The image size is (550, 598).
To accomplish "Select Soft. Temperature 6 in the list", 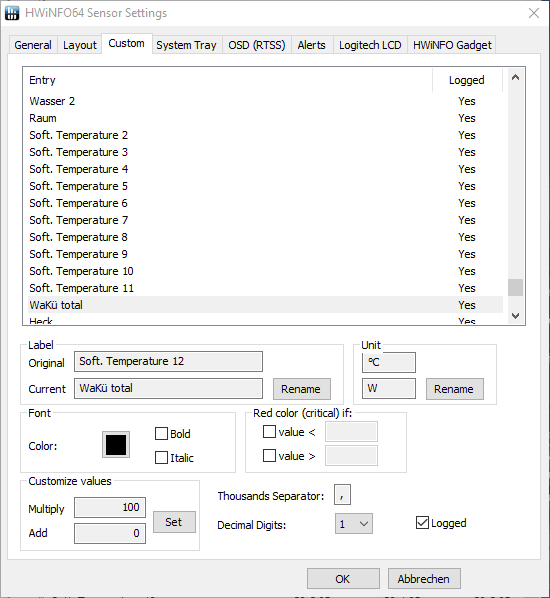I will coord(265,203).
